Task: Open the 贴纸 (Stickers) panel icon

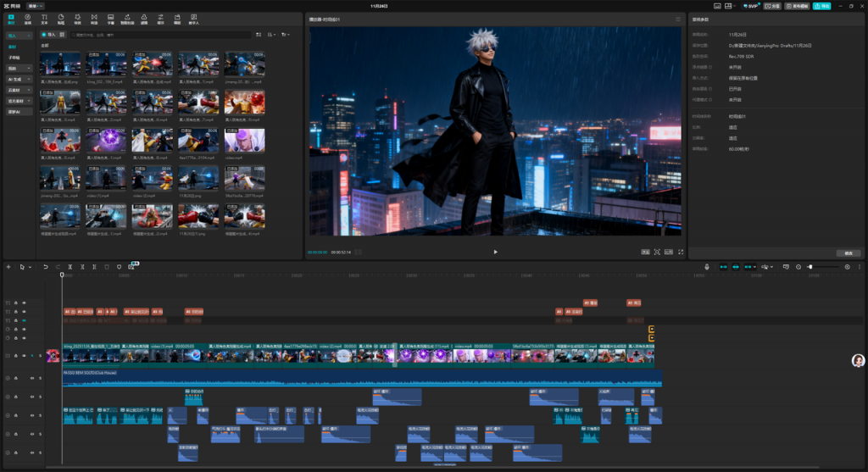Action: [x=60, y=18]
